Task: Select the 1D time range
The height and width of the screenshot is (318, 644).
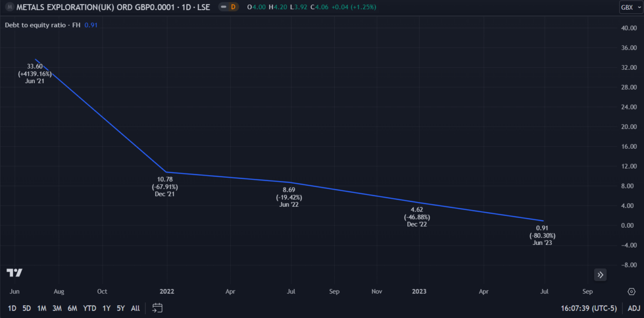Action: (12, 308)
